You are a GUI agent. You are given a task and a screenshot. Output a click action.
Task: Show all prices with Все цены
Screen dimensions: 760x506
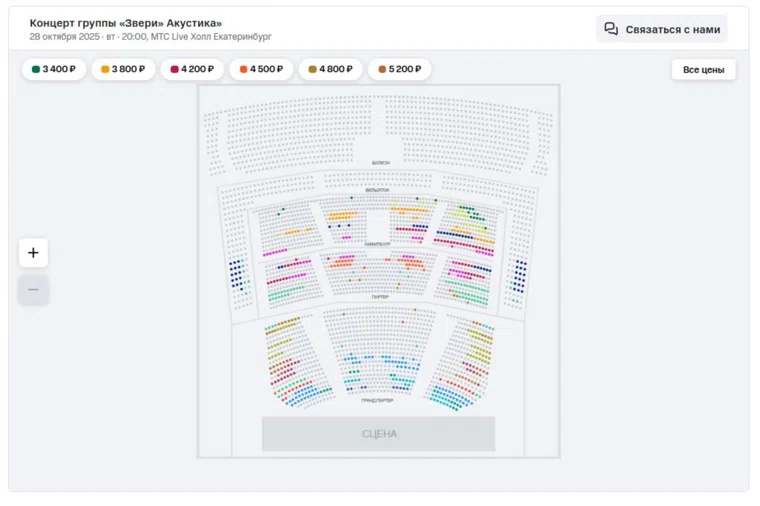pyautogui.click(x=703, y=69)
